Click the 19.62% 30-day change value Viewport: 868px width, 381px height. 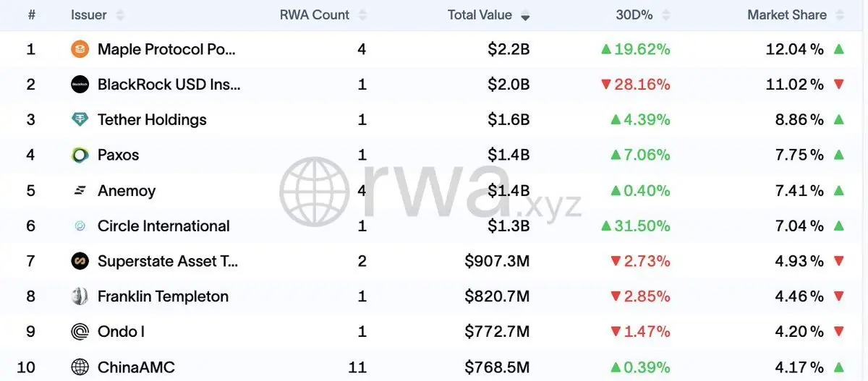click(x=642, y=49)
